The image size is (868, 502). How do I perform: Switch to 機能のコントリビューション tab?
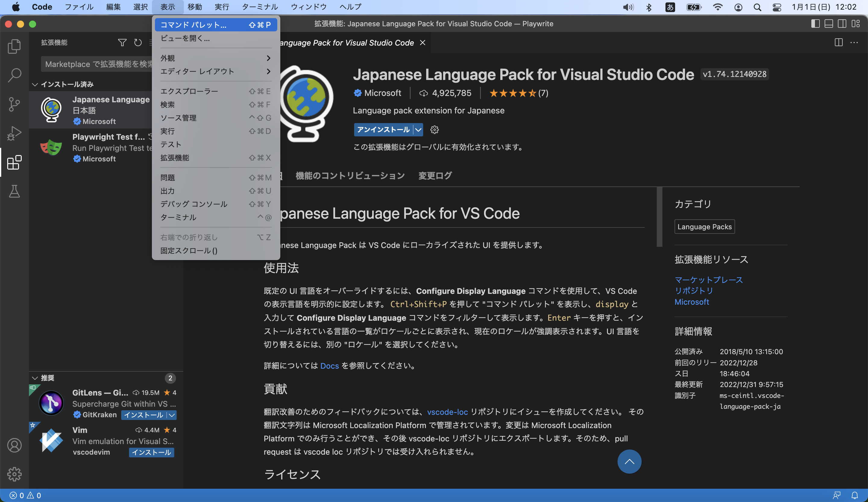pos(350,176)
